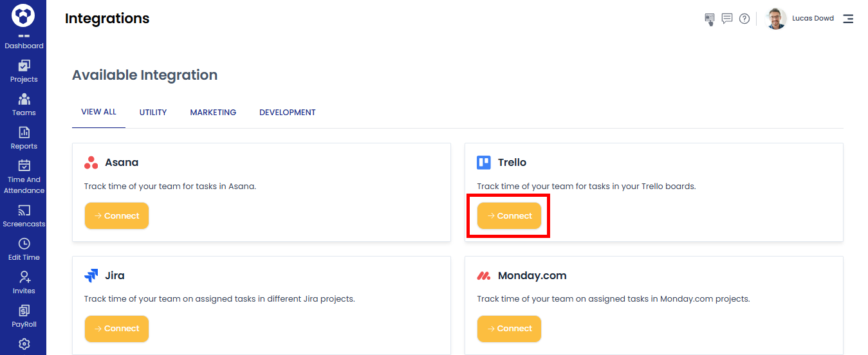Image resolution: width=868 pixels, height=355 pixels.
Task: Switch to the Marketing tab
Action: (x=213, y=113)
